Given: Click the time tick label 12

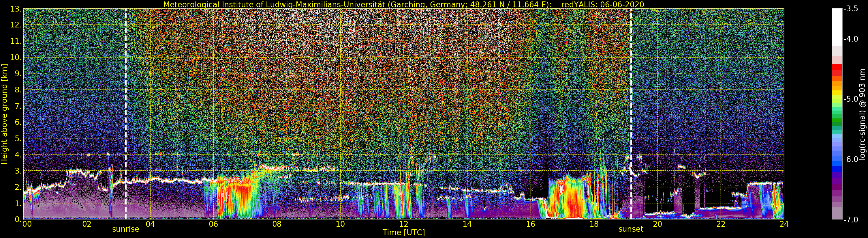Looking at the screenshot, I should 404,224.
